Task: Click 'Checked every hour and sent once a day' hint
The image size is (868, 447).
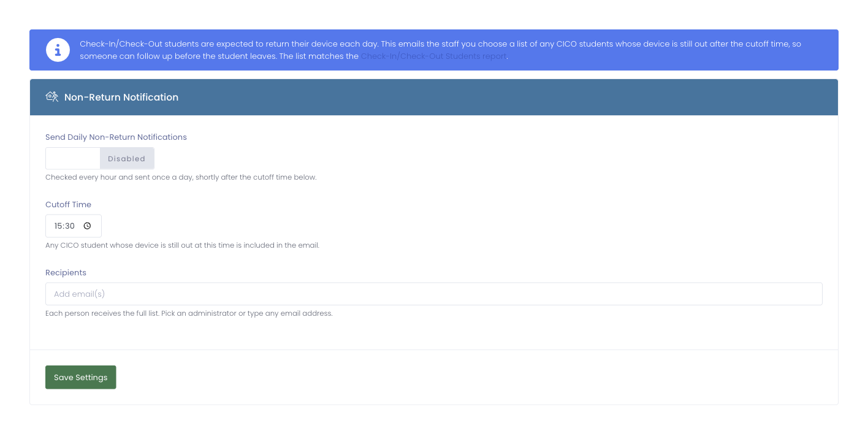Action: [181, 177]
